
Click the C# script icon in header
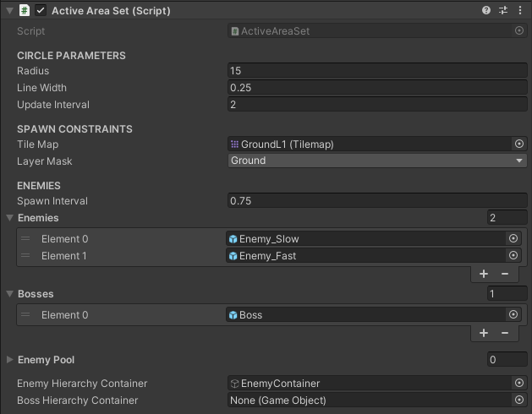[24, 10]
